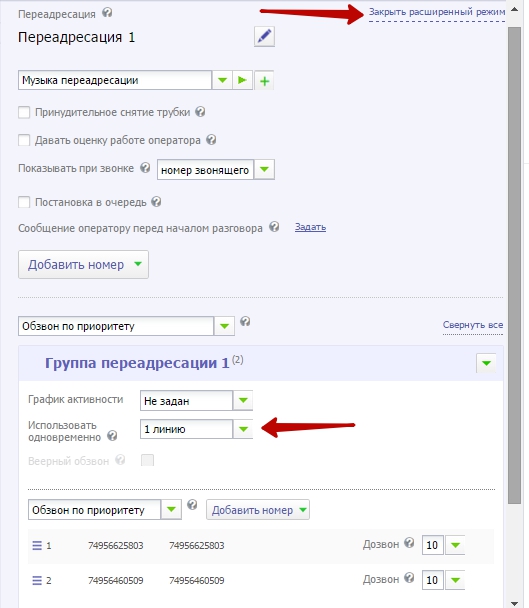Click drag handle icon of number row 2
The height and width of the screenshot is (608, 529).
[37, 580]
